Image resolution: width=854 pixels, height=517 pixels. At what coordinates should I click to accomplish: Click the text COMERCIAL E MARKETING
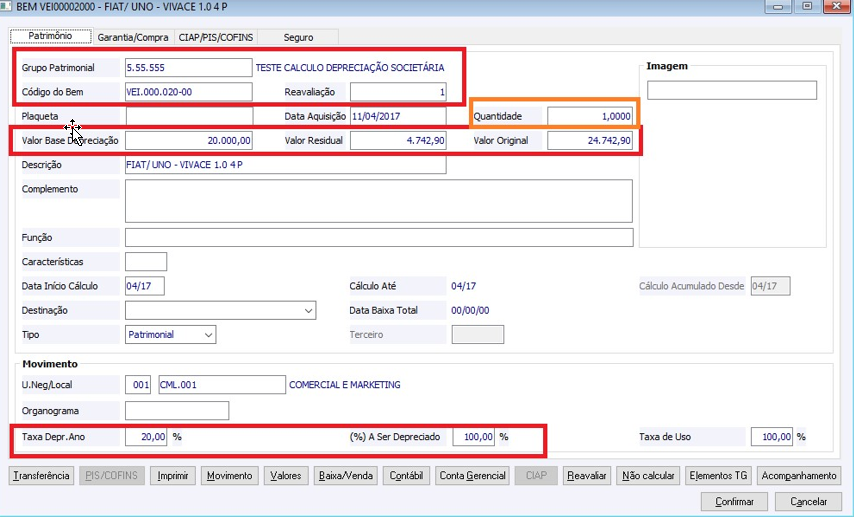click(345, 385)
